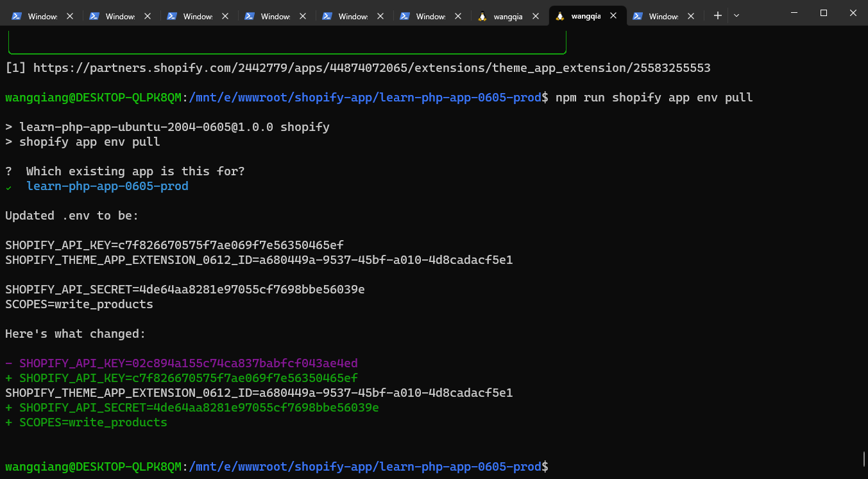Open a new tab with the plus button
The width and height of the screenshot is (868, 479).
pos(717,15)
